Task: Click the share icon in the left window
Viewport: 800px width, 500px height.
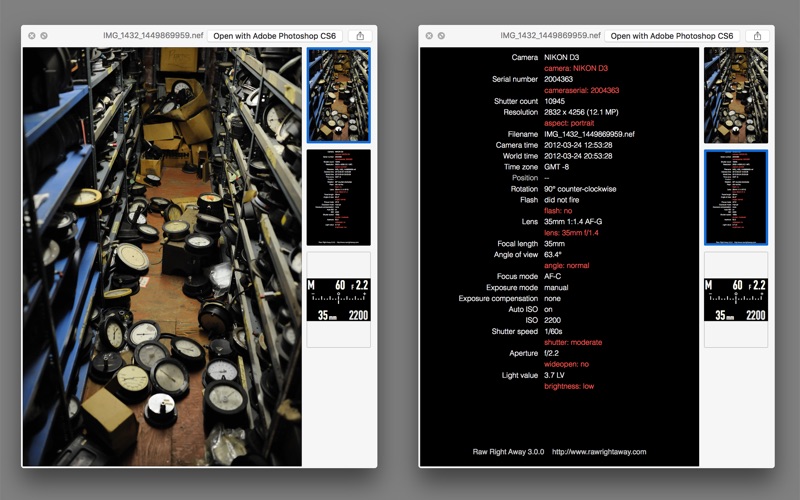Action: click(x=360, y=36)
